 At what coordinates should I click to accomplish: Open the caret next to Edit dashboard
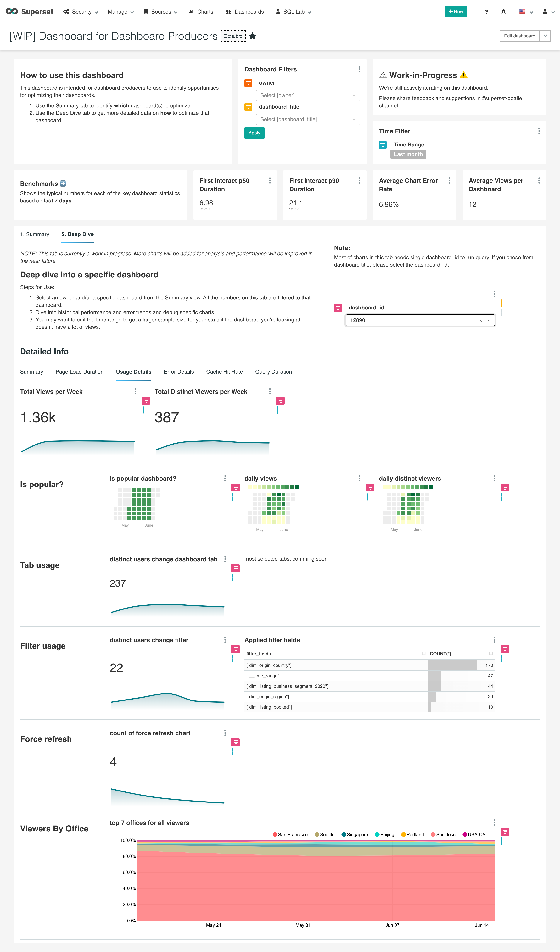pyautogui.click(x=545, y=36)
